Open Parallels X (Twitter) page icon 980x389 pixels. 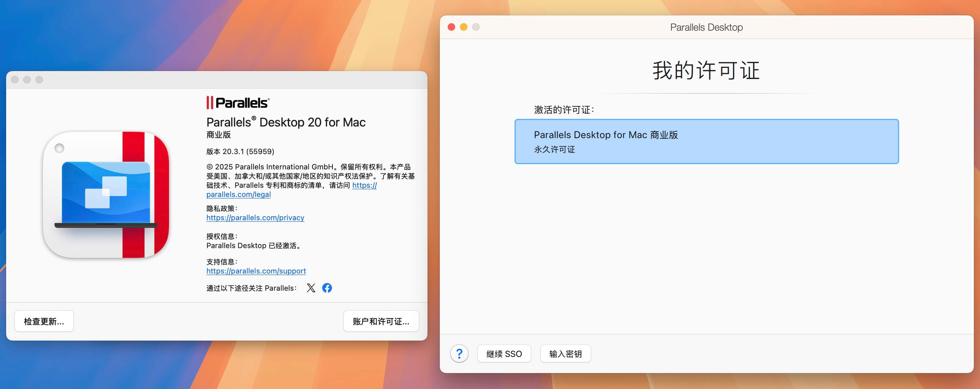tap(311, 288)
